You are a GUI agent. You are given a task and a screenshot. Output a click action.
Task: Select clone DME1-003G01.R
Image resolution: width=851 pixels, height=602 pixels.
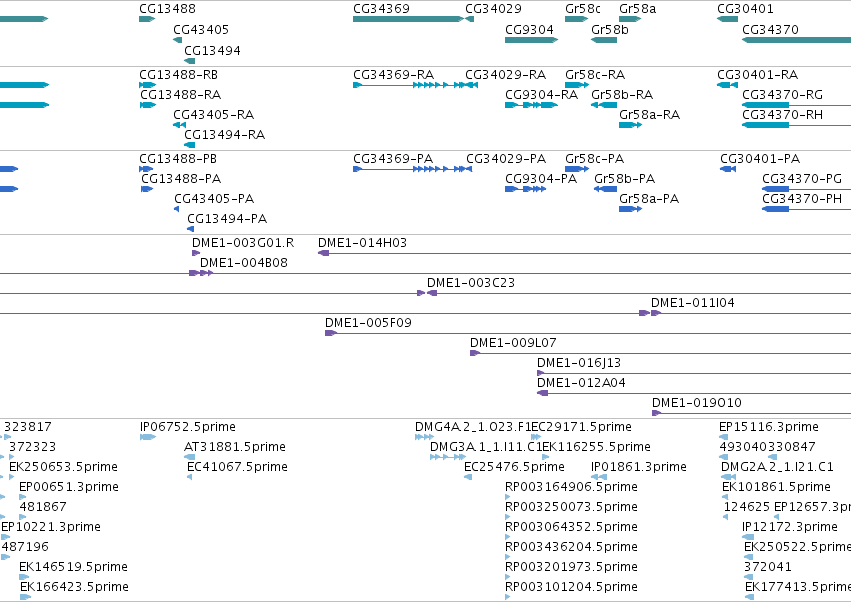coord(243,243)
